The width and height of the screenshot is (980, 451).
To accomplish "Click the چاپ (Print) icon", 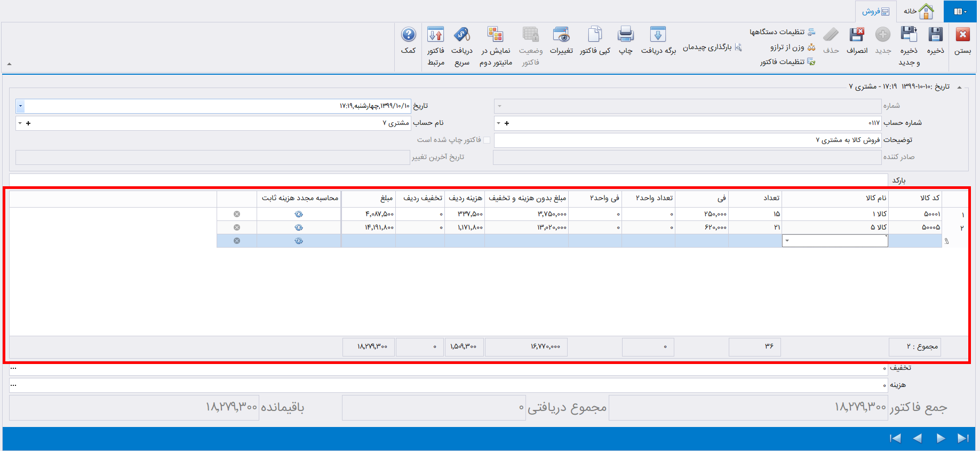I will (625, 35).
